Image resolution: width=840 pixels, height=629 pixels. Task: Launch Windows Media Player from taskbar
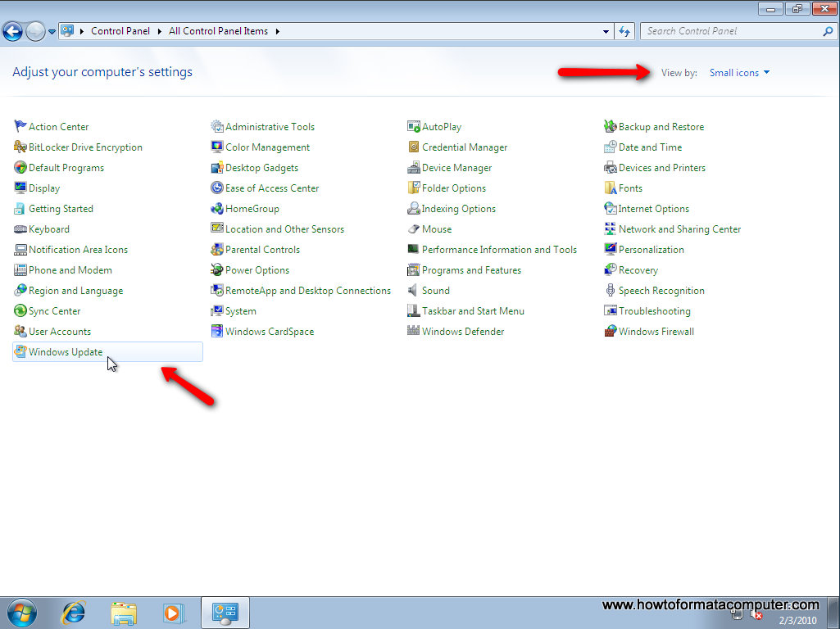174,613
